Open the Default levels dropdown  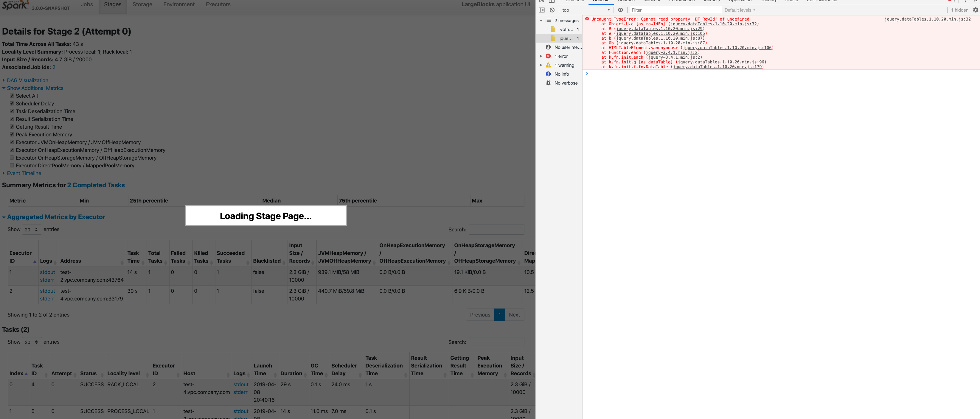(x=740, y=10)
